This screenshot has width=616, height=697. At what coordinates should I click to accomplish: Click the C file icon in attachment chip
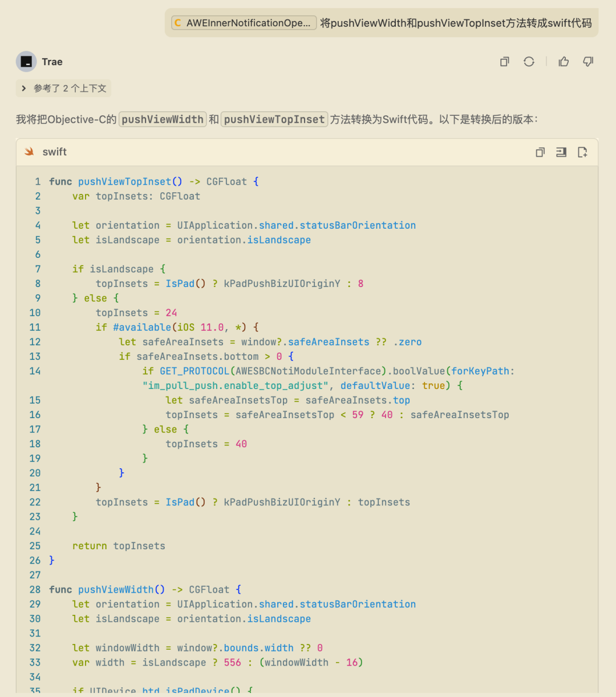[x=178, y=23]
